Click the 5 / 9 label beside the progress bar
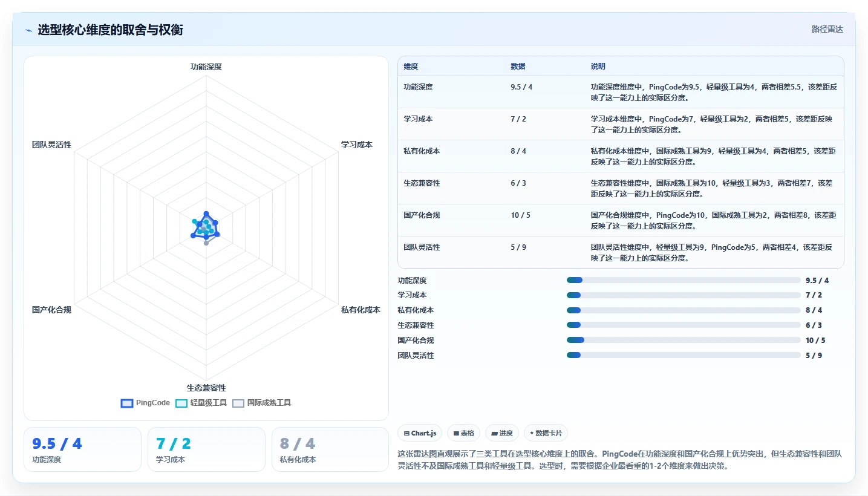 [814, 356]
